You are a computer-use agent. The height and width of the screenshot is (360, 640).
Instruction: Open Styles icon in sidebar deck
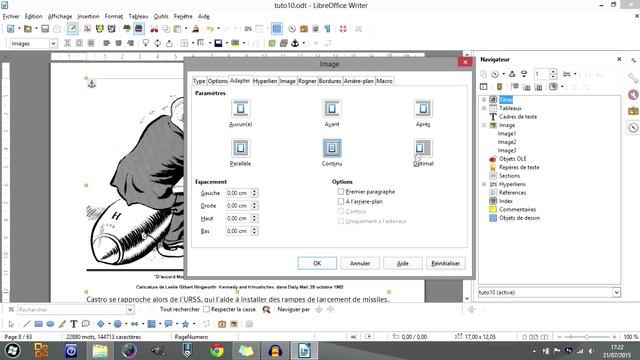pyautogui.click(x=633, y=94)
